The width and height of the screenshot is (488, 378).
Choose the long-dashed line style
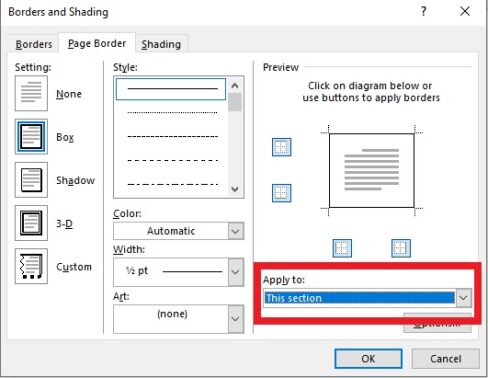[172, 161]
